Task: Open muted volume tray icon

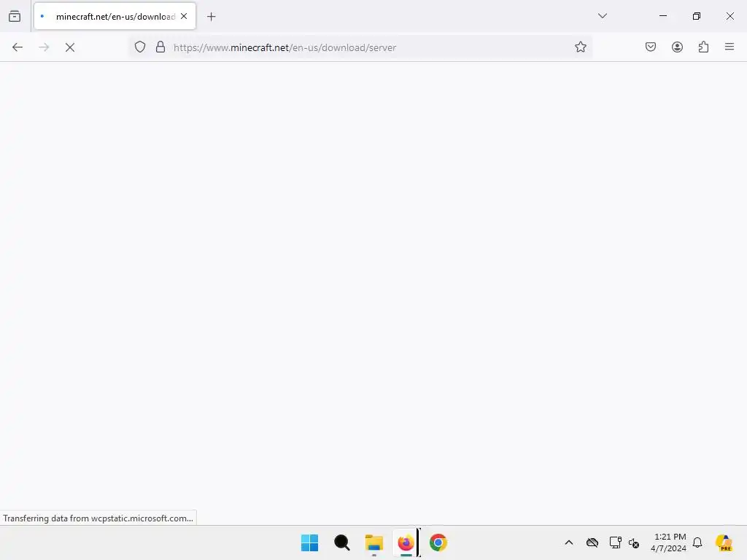Action: [x=634, y=542]
